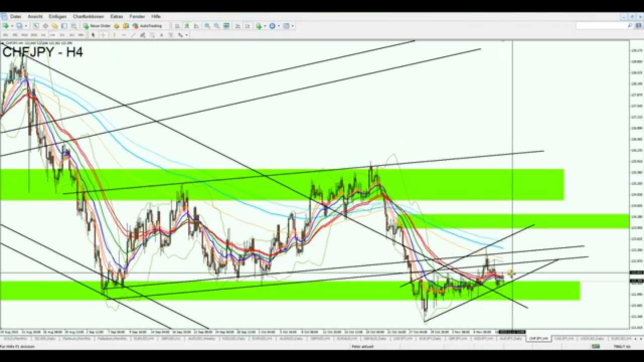Expand the new chart dropdown arrow
The image size is (644, 362).
(11, 26)
